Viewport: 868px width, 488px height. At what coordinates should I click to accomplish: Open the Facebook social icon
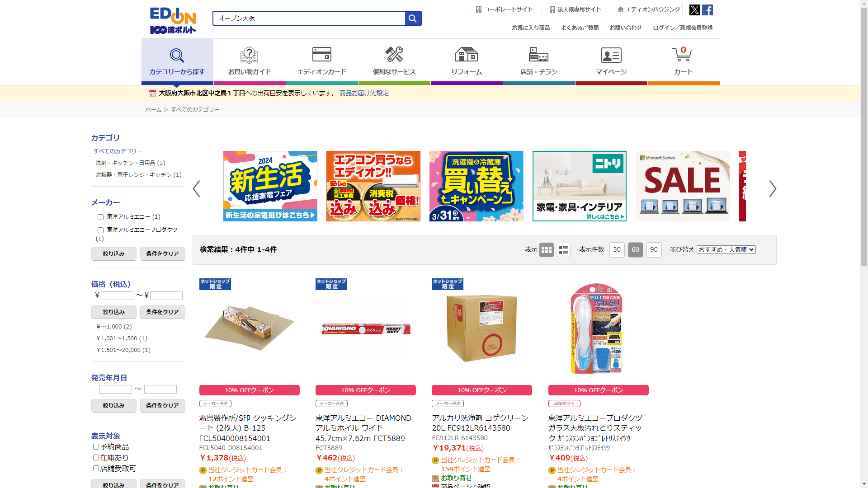[708, 10]
